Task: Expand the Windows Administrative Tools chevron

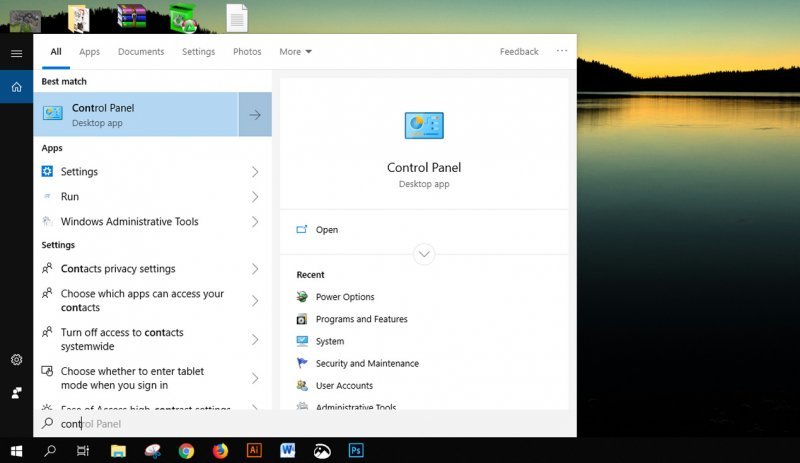Action: point(255,222)
